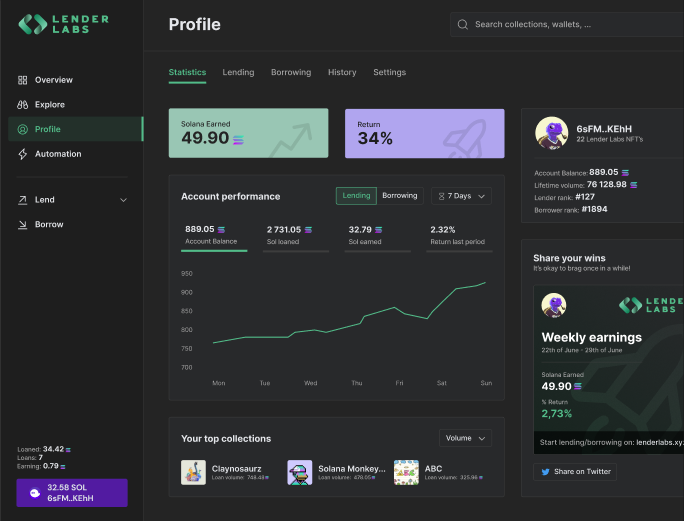Open the 7 Days period dropdown
Image resolution: width=684 pixels, height=521 pixels.
click(x=461, y=196)
